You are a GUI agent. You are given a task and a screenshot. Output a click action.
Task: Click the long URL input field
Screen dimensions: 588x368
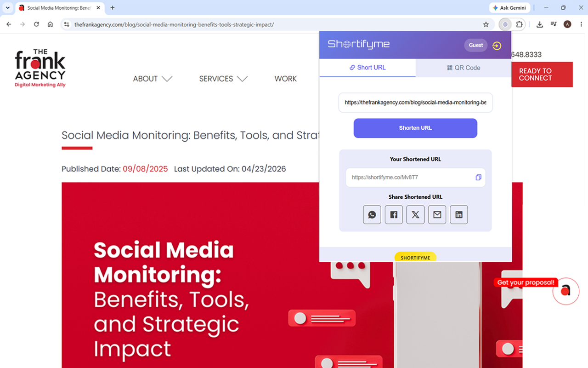[x=415, y=103]
